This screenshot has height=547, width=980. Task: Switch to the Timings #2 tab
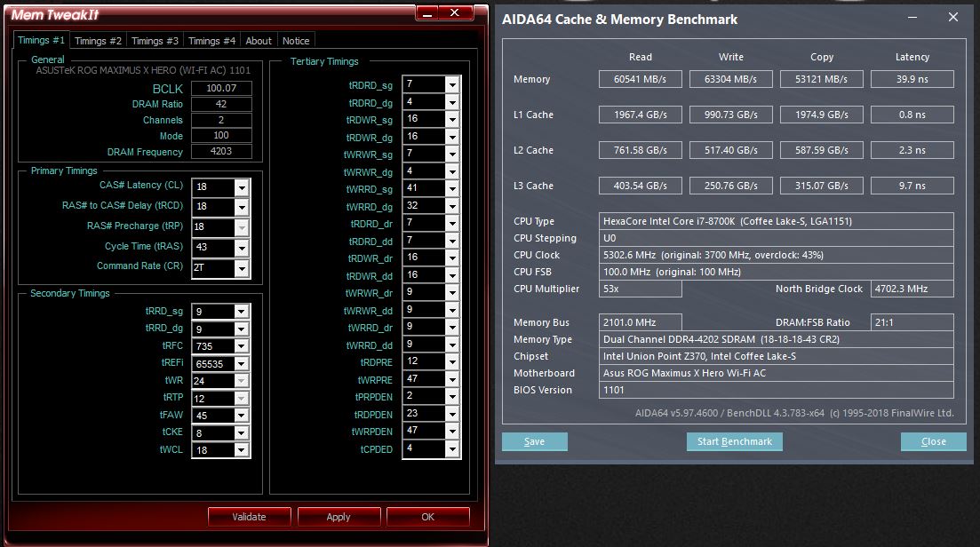[x=98, y=41]
